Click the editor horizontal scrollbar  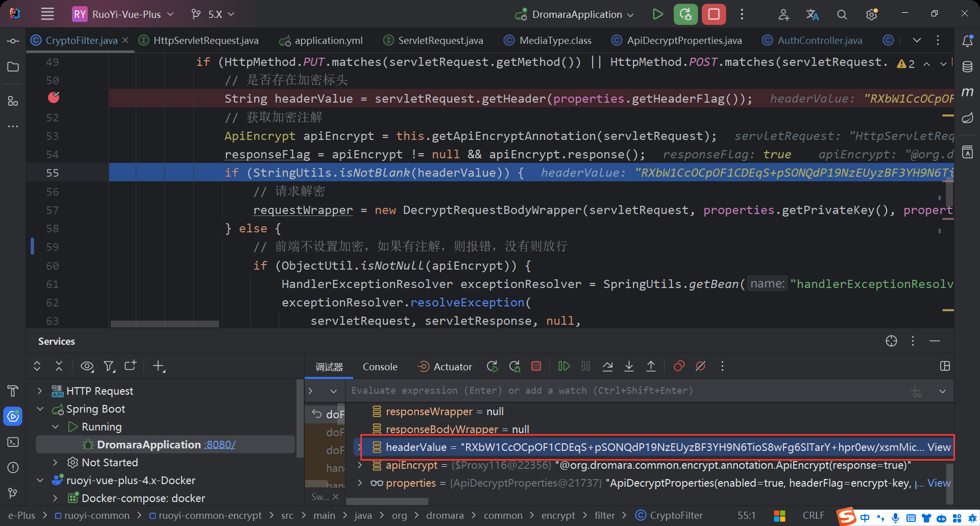click(x=164, y=324)
